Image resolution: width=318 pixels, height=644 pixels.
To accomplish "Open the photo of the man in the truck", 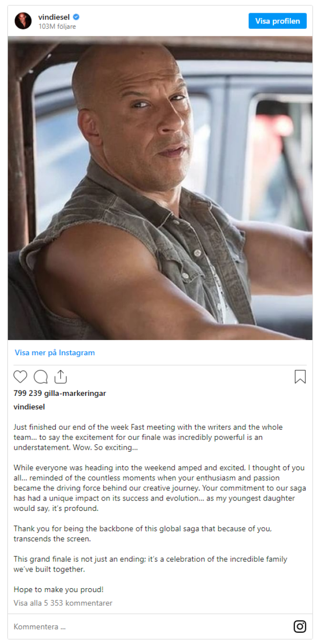I will click(x=160, y=188).
